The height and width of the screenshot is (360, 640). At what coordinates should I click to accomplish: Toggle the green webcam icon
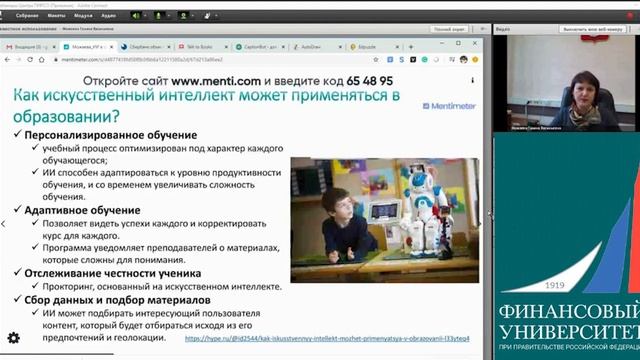[183, 16]
